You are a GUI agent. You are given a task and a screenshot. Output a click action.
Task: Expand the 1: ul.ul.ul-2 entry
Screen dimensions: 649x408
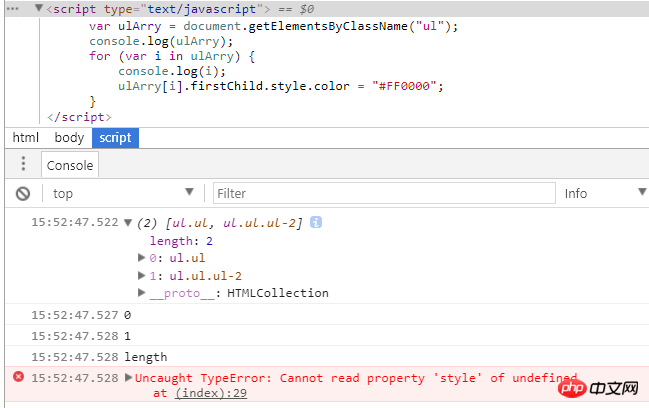pyautogui.click(x=142, y=275)
